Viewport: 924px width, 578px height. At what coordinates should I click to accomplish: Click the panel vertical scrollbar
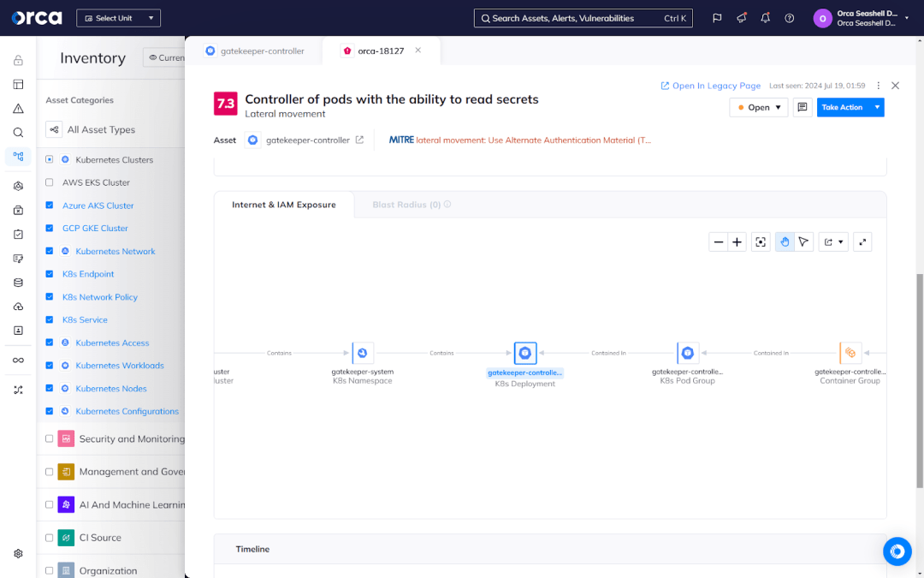pos(919,380)
